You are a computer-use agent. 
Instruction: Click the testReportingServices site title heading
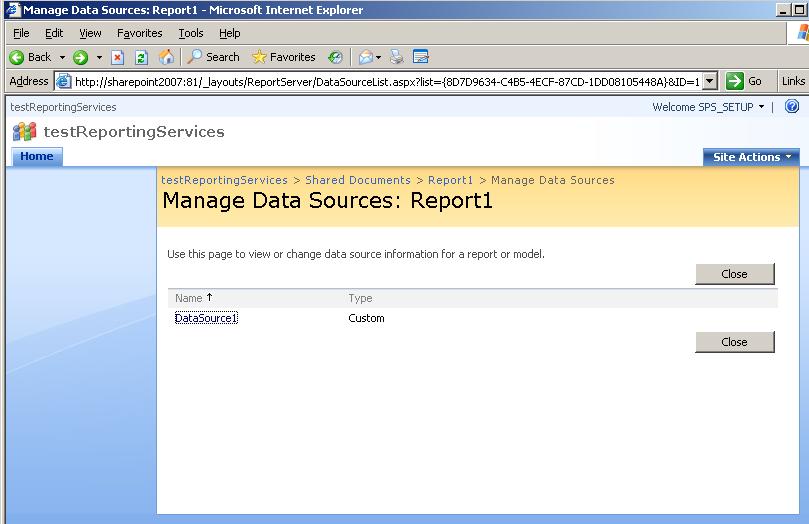click(x=134, y=132)
